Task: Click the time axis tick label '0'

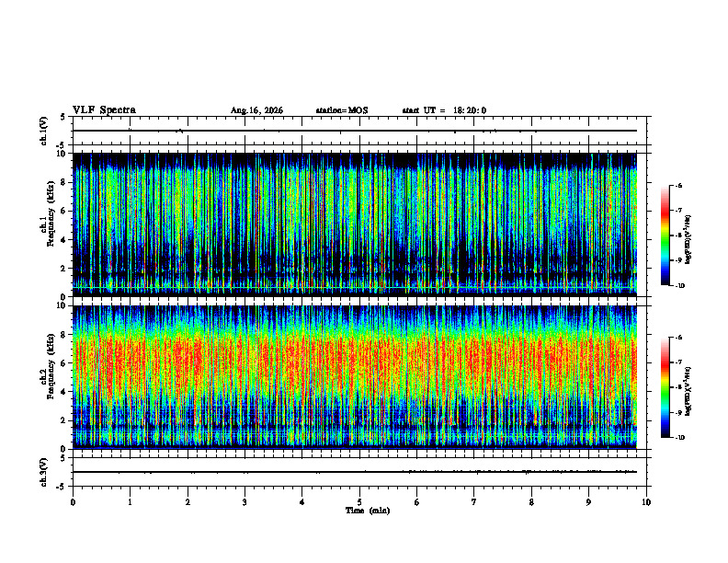Action: point(73,502)
